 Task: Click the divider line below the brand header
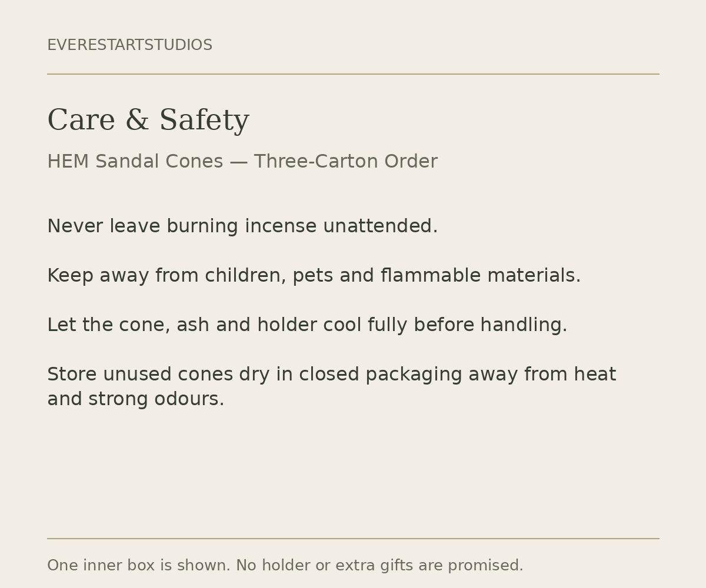[x=353, y=74]
